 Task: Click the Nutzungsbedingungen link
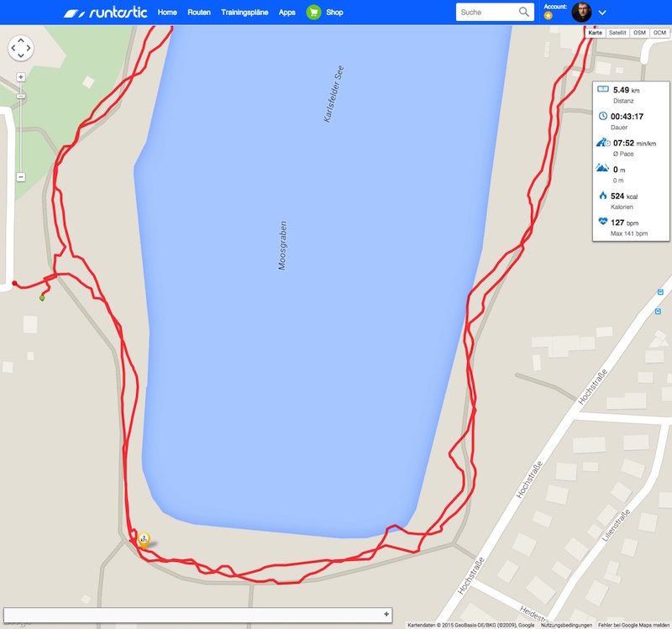click(566, 625)
